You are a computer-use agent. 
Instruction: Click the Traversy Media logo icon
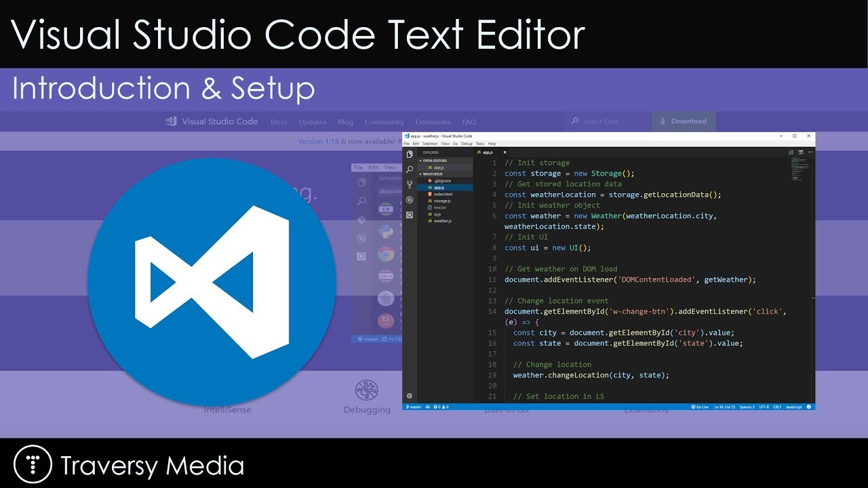tap(33, 464)
